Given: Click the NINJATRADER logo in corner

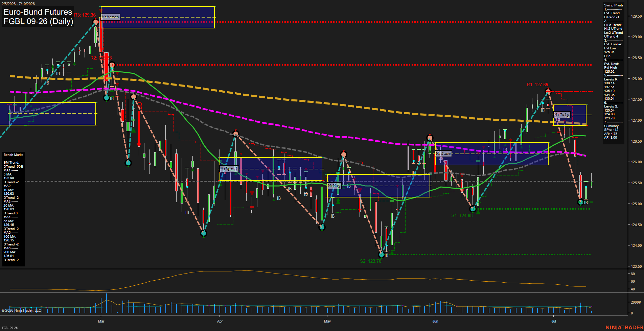Looking at the screenshot, I should (x=624, y=328).
